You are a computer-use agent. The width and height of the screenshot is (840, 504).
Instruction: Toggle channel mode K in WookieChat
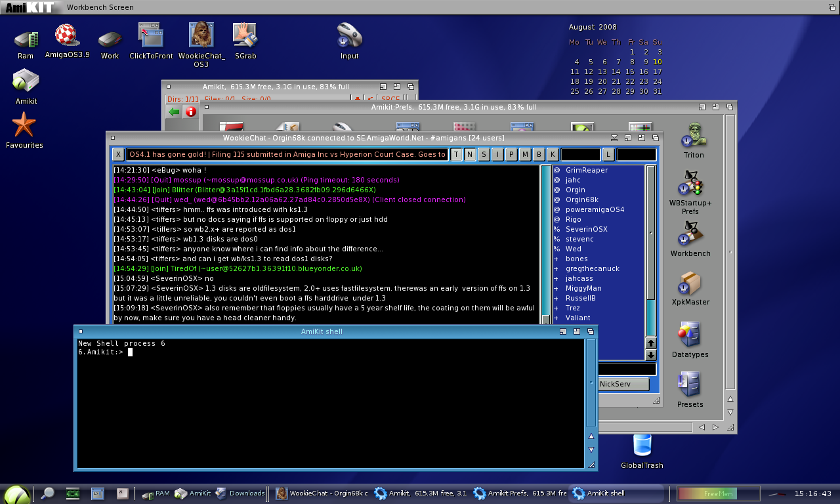(553, 154)
